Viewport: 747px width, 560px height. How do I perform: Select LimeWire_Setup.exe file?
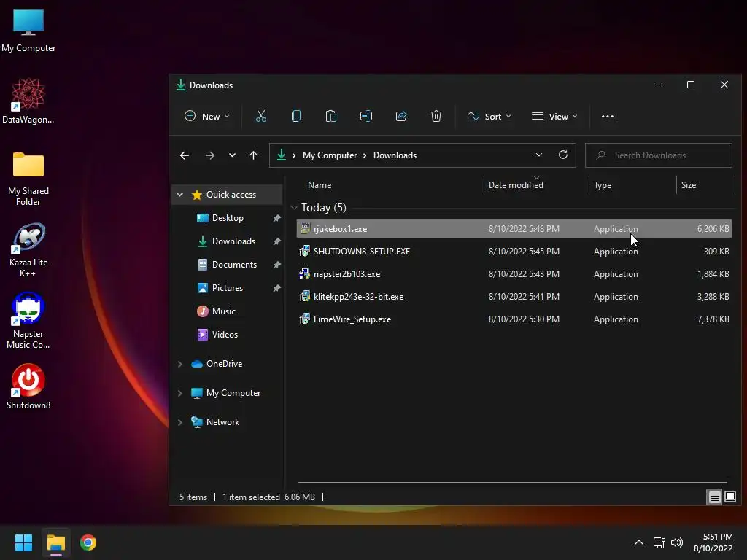514,319
